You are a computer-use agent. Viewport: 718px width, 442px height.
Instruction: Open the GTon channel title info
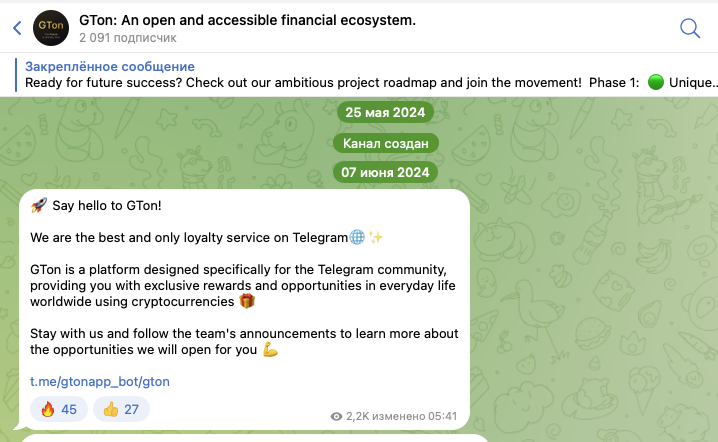[247, 20]
